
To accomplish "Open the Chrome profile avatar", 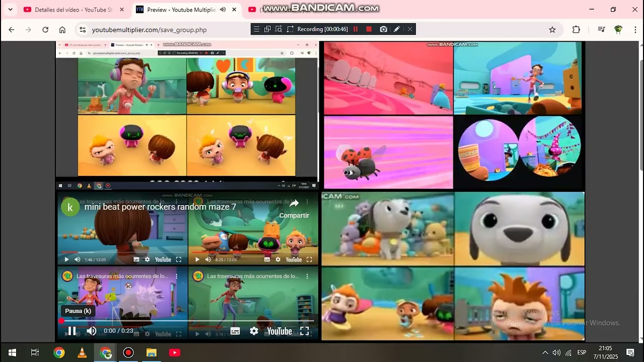I will pos(618,30).
